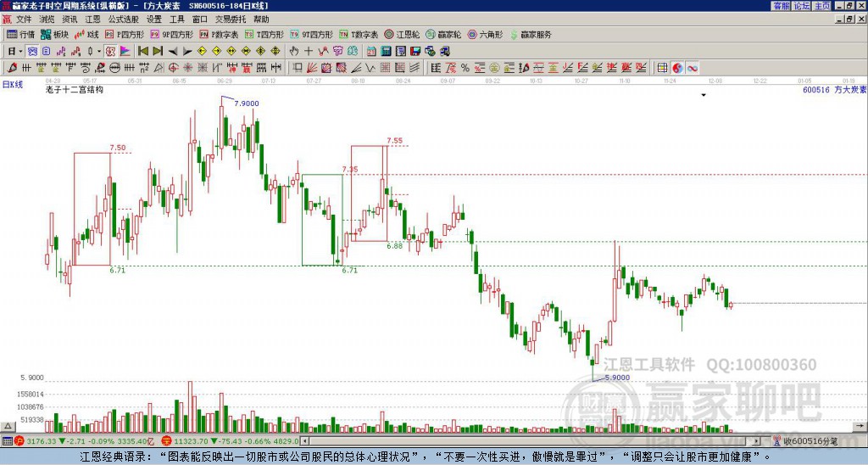The image size is (868, 465).
Task: Switch to the K线 chart view
Action: tap(86, 34)
